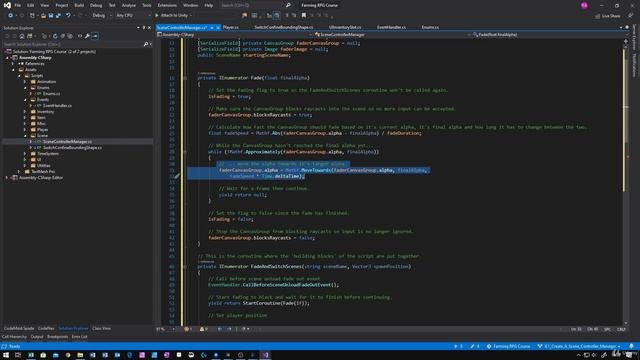Image resolution: width=640 pixels, height=360 pixels.
Task: Expand the References node
Action: [13, 64]
